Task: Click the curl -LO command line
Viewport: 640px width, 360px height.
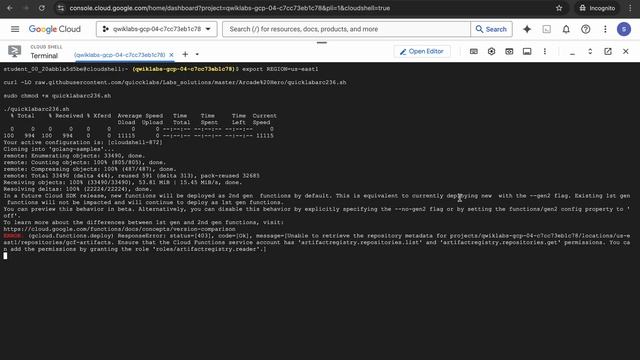Action: coord(175,82)
